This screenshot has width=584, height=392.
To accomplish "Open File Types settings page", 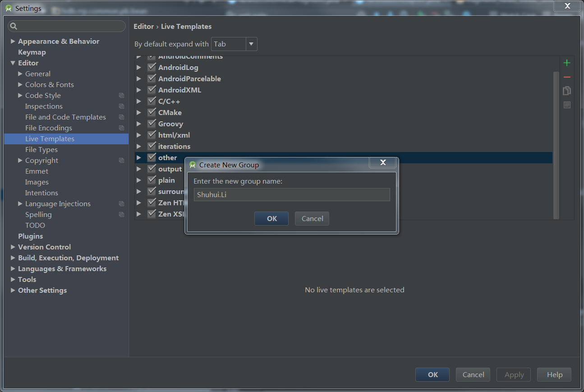I will coord(41,150).
